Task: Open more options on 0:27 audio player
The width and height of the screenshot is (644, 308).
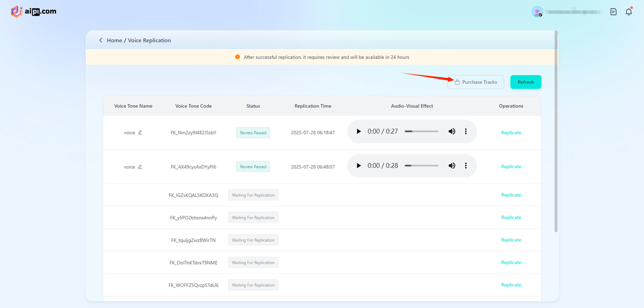Action: pyautogui.click(x=466, y=131)
